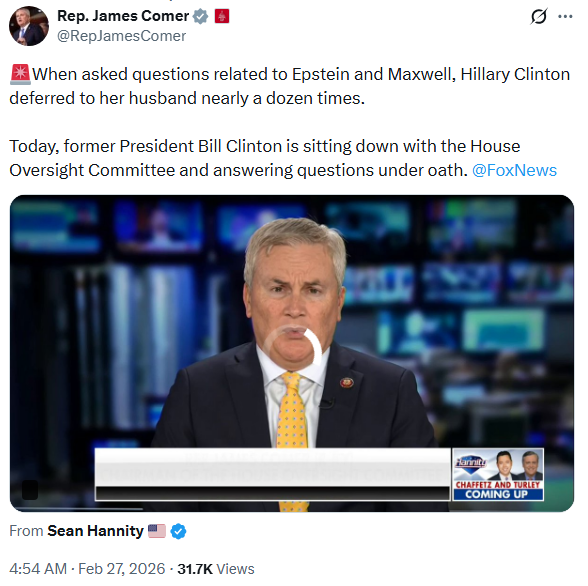Click the Rep. James Comer display name
The height and width of the screenshot is (586, 588).
click(123, 16)
